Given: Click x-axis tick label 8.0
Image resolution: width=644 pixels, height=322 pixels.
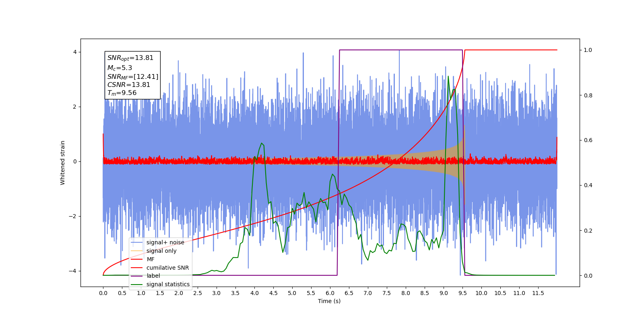Looking at the screenshot, I should [x=406, y=293].
